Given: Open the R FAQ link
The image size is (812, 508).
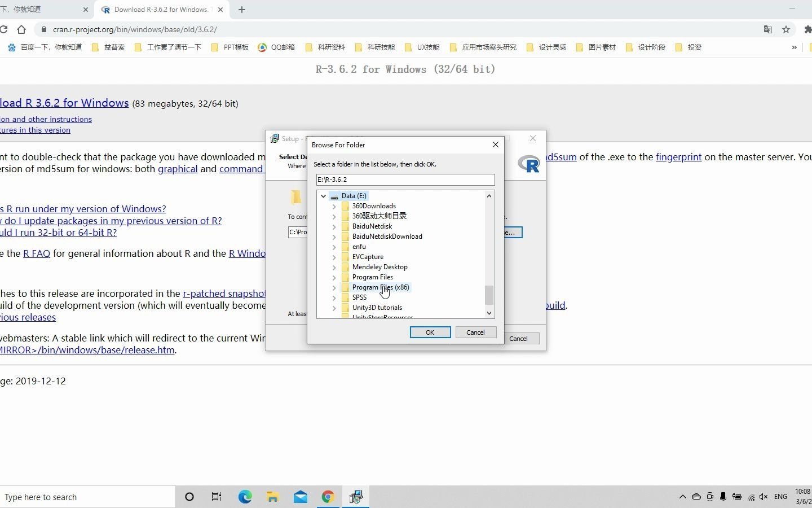Looking at the screenshot, I should point(37,253).
